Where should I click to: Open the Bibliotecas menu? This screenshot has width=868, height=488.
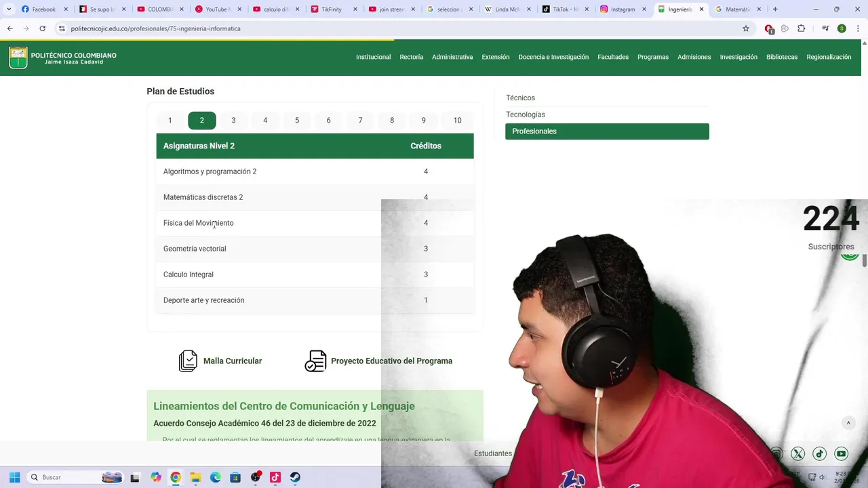pyautogui.click(x=782, y=57)
